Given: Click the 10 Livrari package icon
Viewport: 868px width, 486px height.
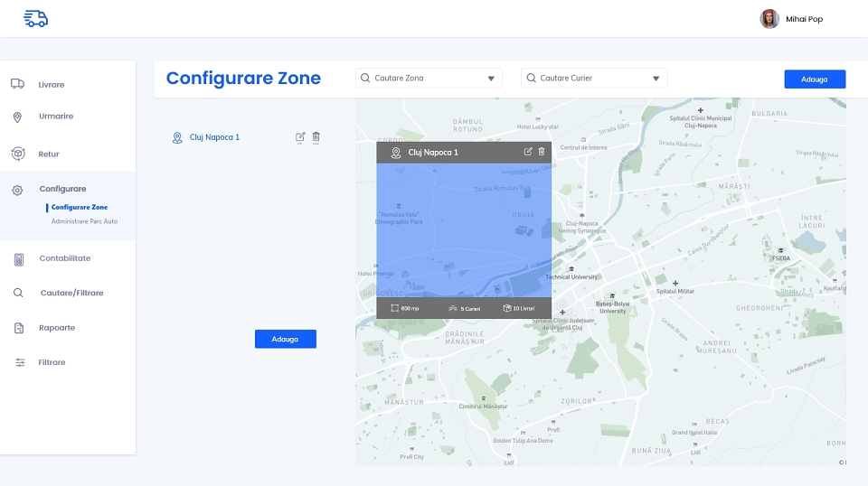Looking at the screenshot, I should [506, 308].
